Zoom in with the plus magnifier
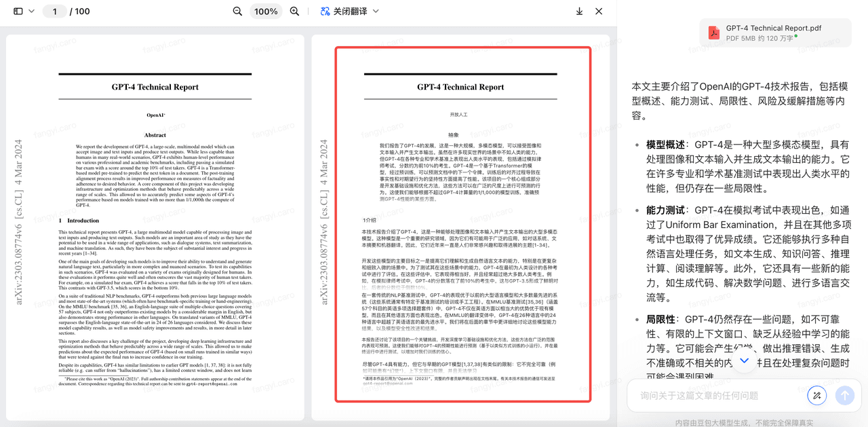The width and height of the screenshot is (868, 427). tap(294, 12)
